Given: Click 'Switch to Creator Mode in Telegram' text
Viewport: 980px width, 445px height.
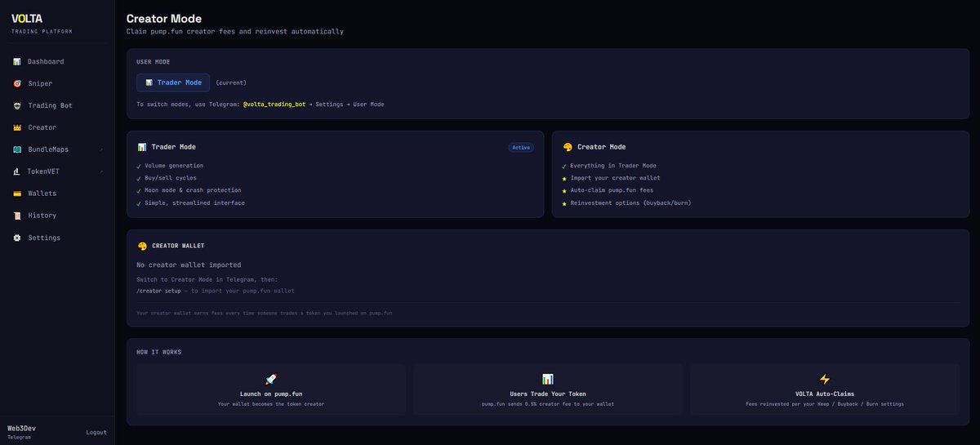Looking at the screenshot, I should 207,279.
